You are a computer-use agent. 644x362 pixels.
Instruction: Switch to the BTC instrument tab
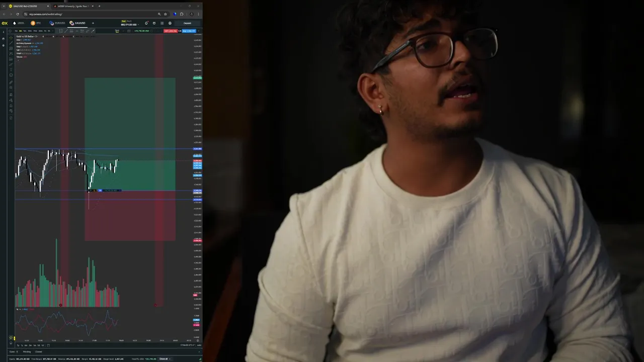point(36,23)
